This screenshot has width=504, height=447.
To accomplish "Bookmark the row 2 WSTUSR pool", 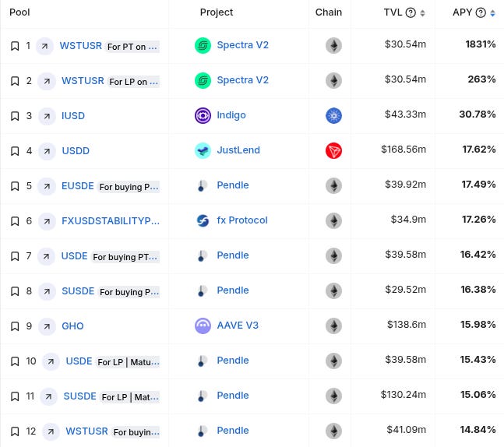I will click(15, 81).
